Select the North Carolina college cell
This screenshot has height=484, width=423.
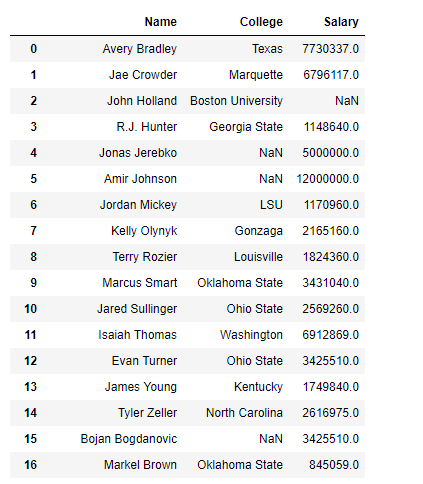pyautogui.click(x=244, y=413)
